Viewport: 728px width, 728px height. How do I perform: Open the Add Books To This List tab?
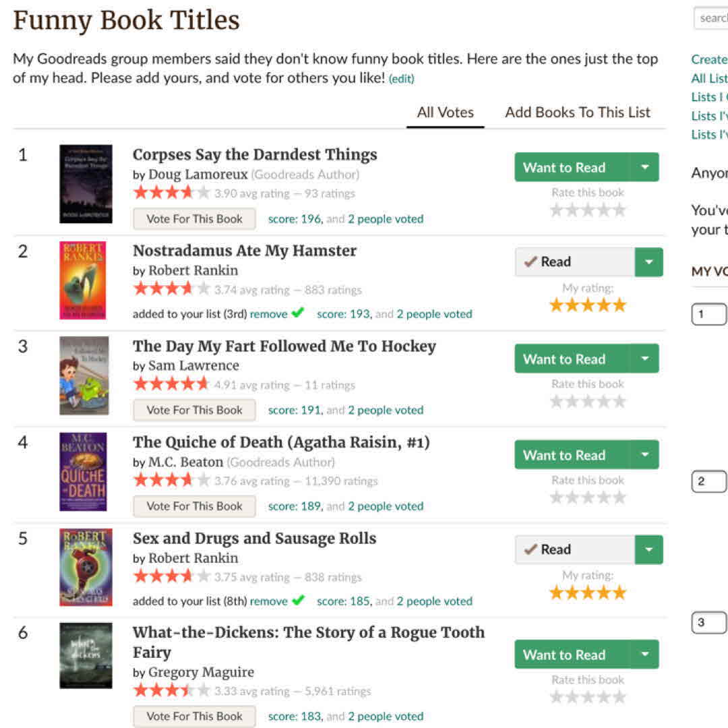pos(578,113)
